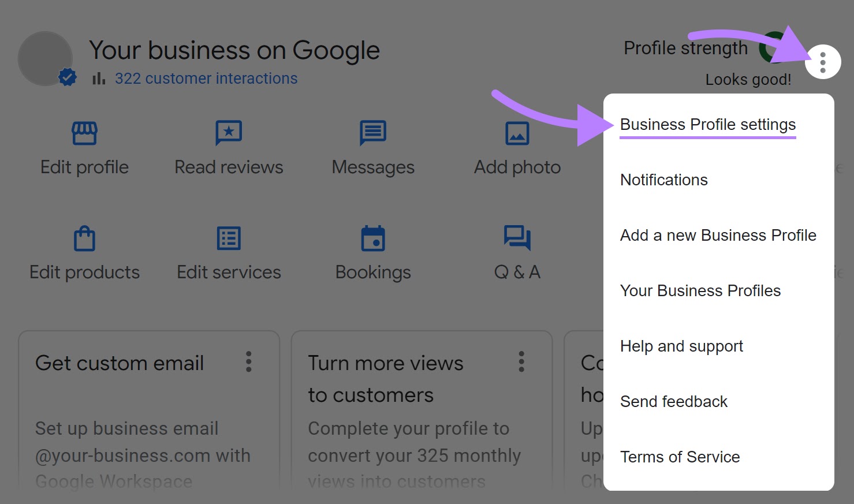Click the Edit profile storefront icon
The height and width of the screenshot is (504, 854).
(x=84, y=133)
